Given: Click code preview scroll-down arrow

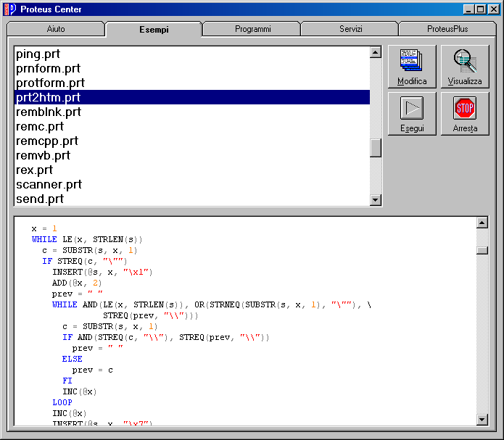Looking at the screenshot, I should point(482,419).
